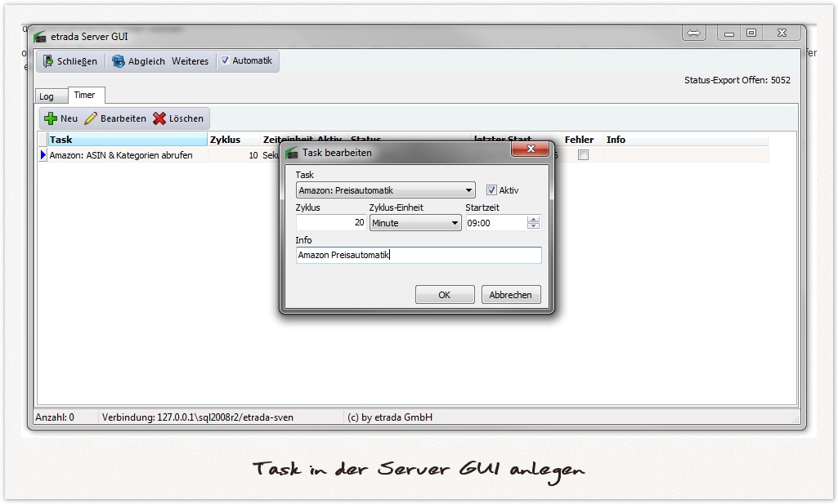Select the Timer tab
This screenshot has height=504, width=838.
86,95
